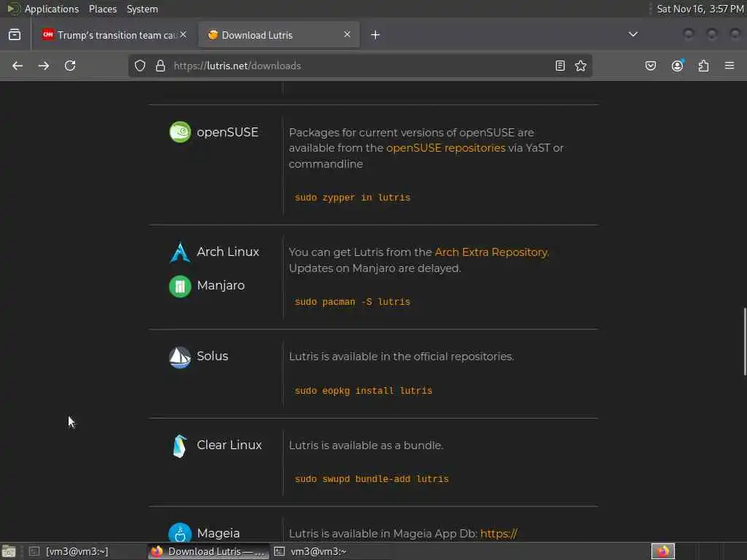This screenshot has height=560, width=747.
Task: Click the Solus sailboat logo
Action: coord(180,357)
